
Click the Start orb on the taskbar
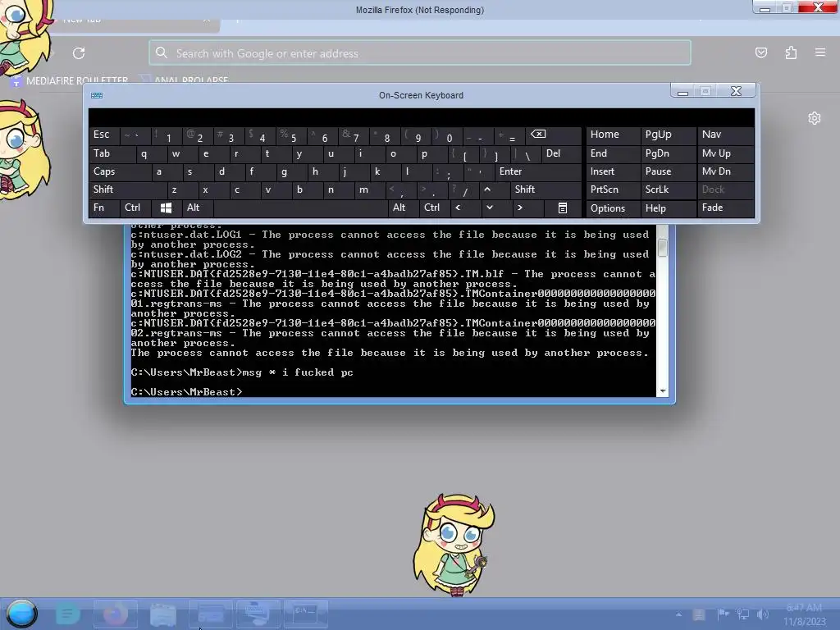point(21,614)
